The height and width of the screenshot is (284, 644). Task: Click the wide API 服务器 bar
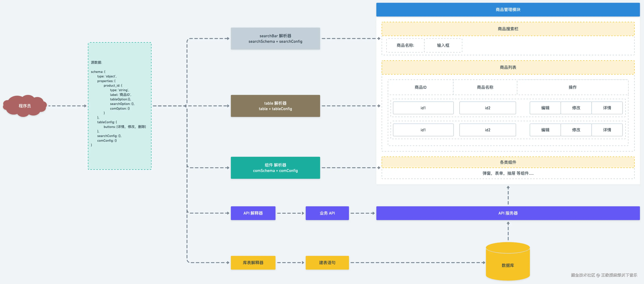click(x=508, y=213)
